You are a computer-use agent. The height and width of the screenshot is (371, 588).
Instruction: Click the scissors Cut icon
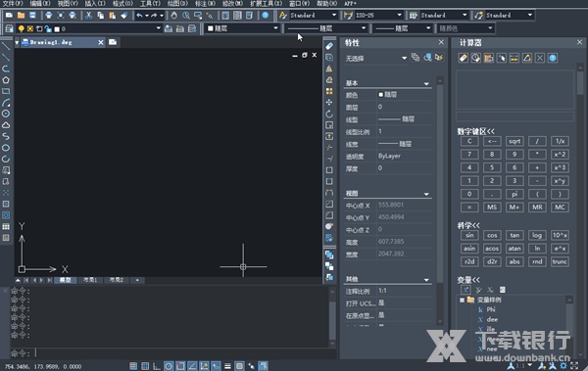coord(88,16)
